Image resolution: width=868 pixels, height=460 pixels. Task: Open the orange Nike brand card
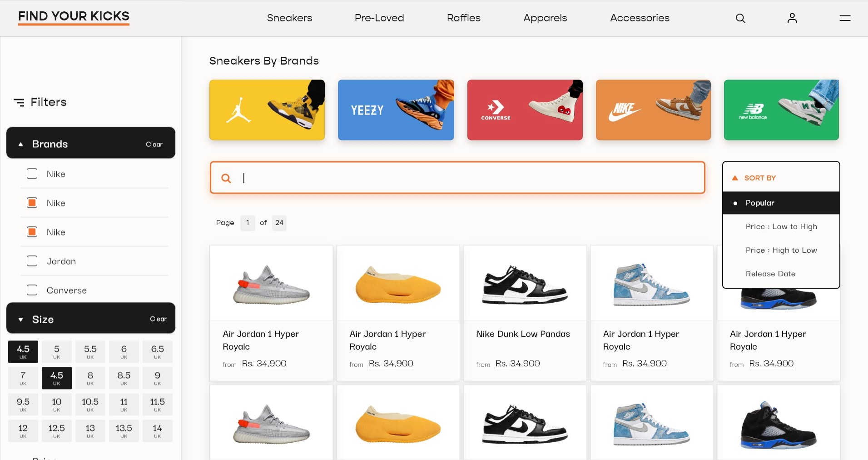coord(653,110)
